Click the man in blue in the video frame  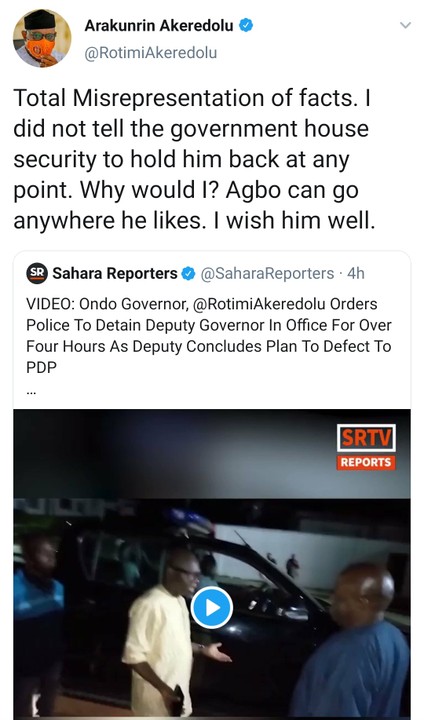[x=356, y=643]
